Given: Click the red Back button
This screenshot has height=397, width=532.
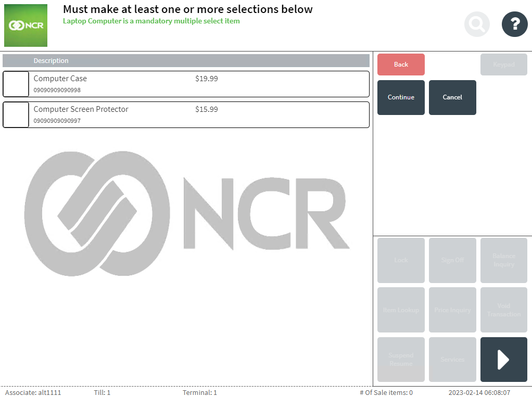Looking at the screenshot, I should click(401, 65).
